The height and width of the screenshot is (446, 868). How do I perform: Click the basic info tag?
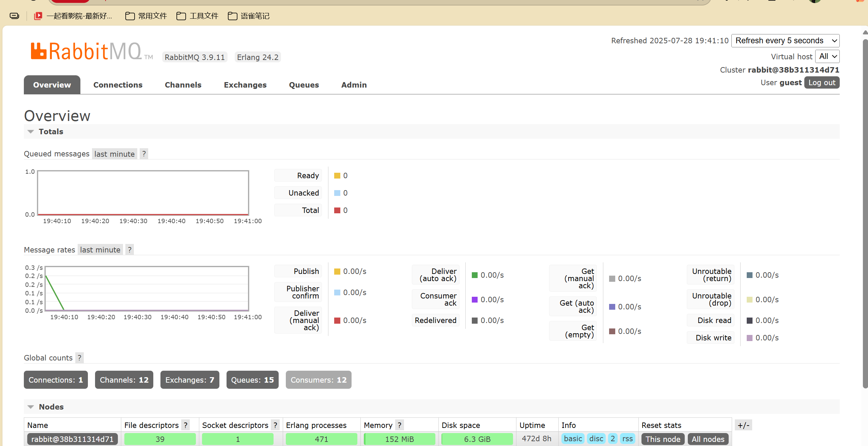(573, 439)
